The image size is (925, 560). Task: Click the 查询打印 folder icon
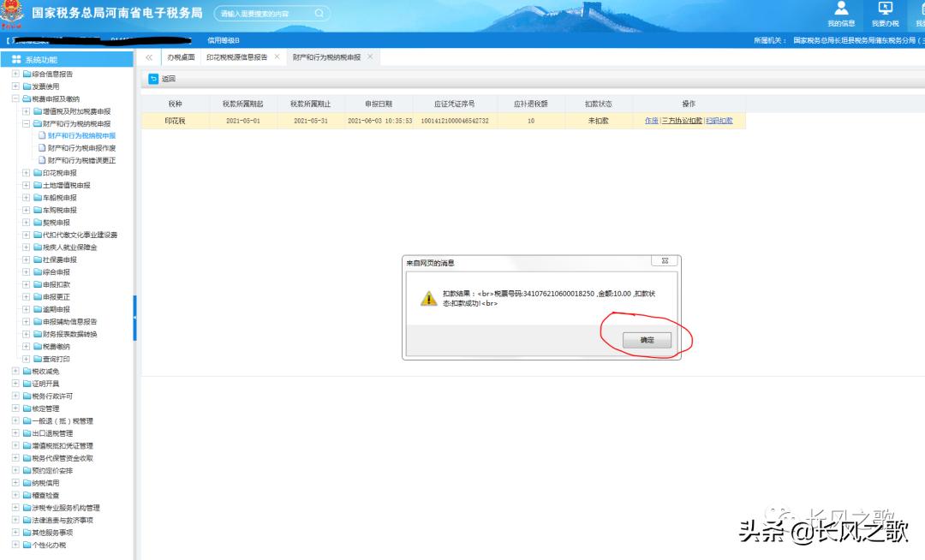[x=37, y=359]
